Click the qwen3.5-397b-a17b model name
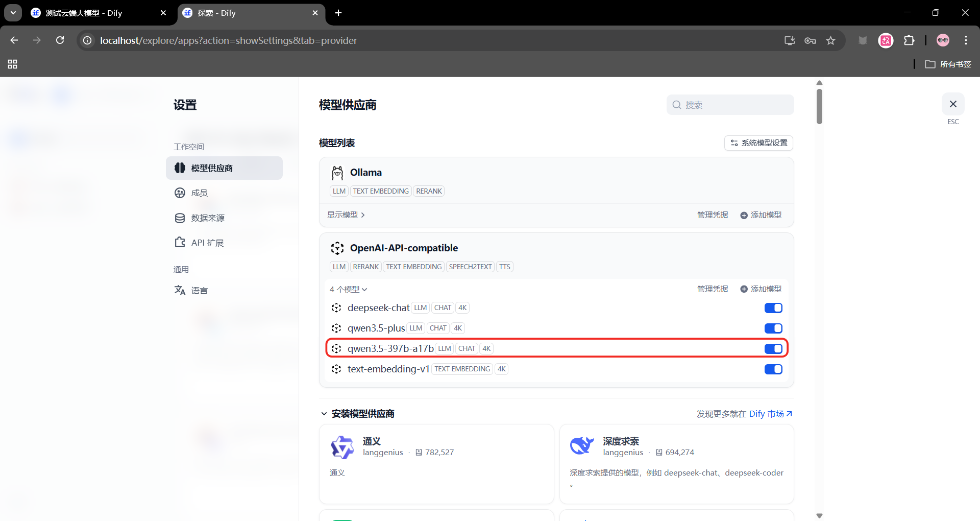Image resolution: width=980 pixels, height=521 pixels. [390, 349]
